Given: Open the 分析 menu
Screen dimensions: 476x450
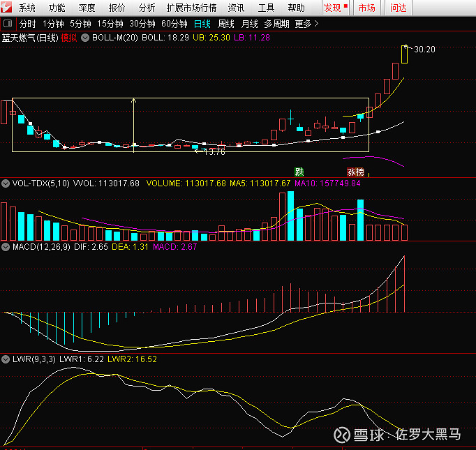Looking at the screenshot, I should (x=147, y=8).
